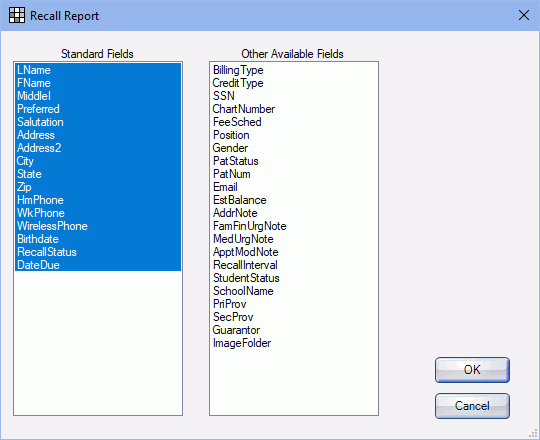Select Address2 field

coord(98,148)
